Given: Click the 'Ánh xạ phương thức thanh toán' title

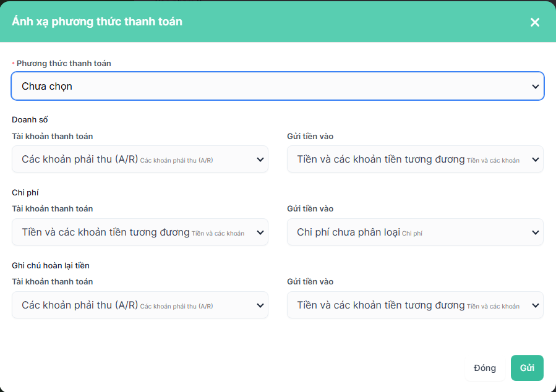Looking at the screenshot, I should click(x=97, y=22).
